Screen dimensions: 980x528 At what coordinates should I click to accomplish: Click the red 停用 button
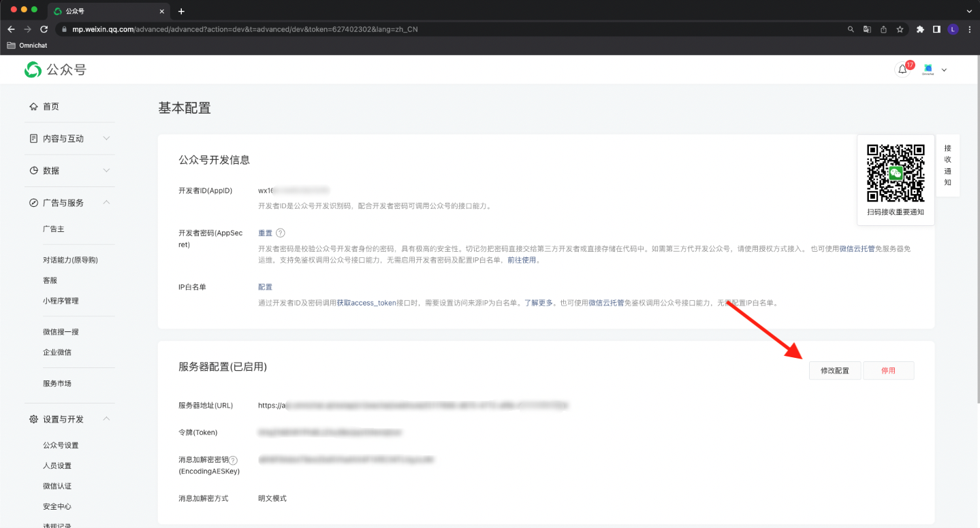pyautogui.click(x=888, y=371)
